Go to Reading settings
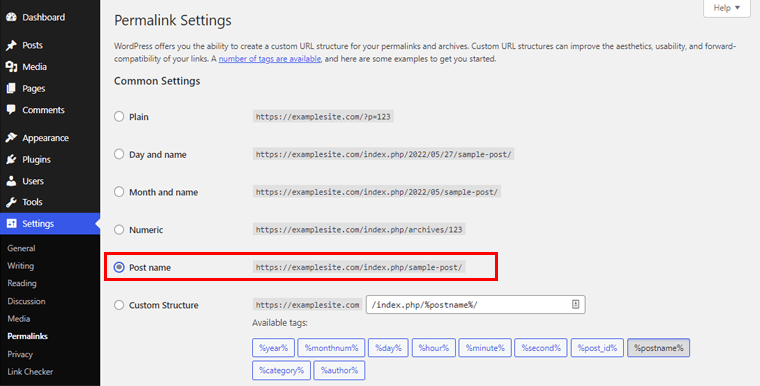Image resolution: width=760 pixels, height=386 pixels. [x=22, y=283]
